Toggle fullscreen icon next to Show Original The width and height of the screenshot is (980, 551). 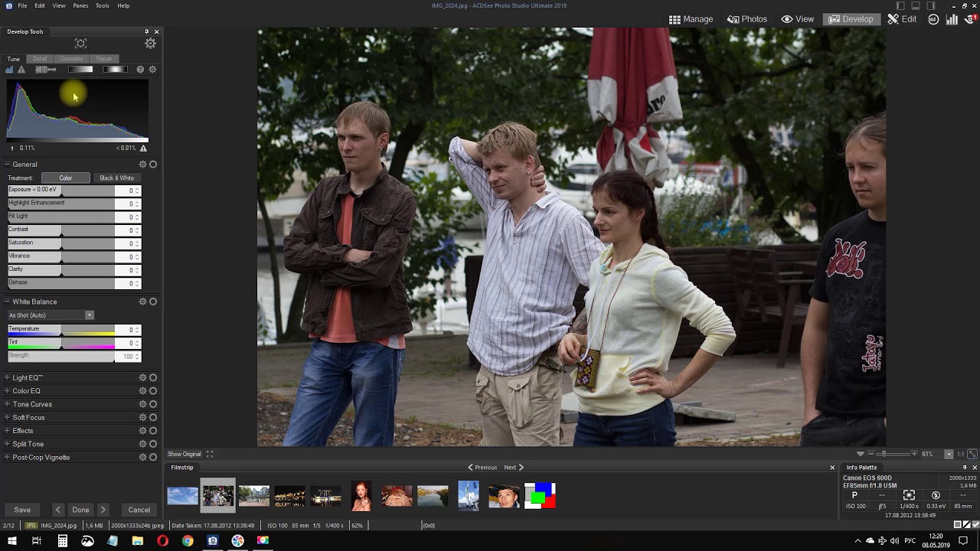point(209,454)
